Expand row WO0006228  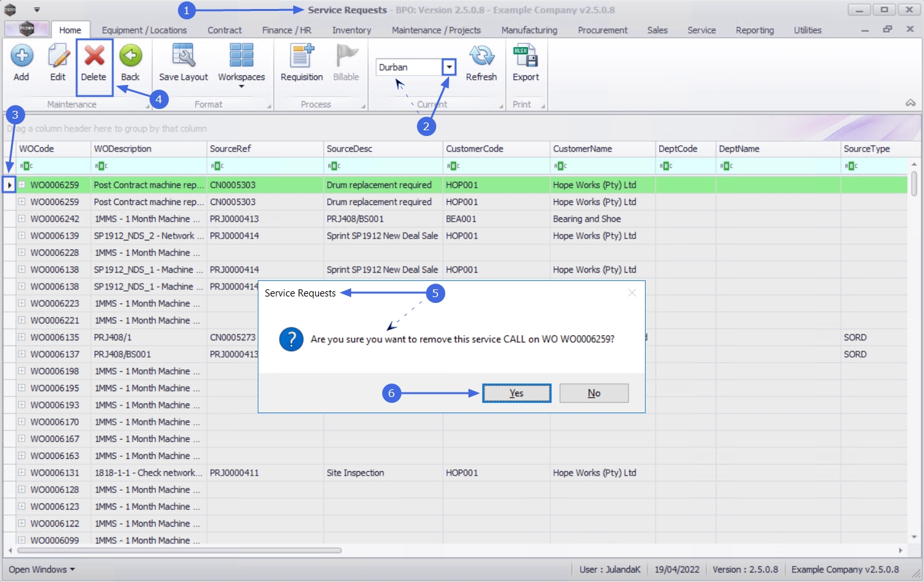pos(22,253)
